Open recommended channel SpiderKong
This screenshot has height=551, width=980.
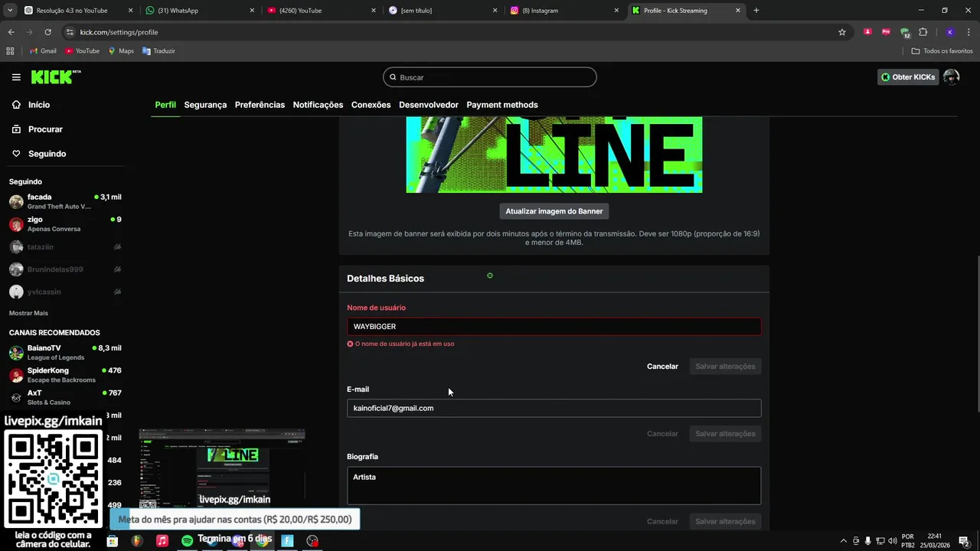tap(65, 375)
